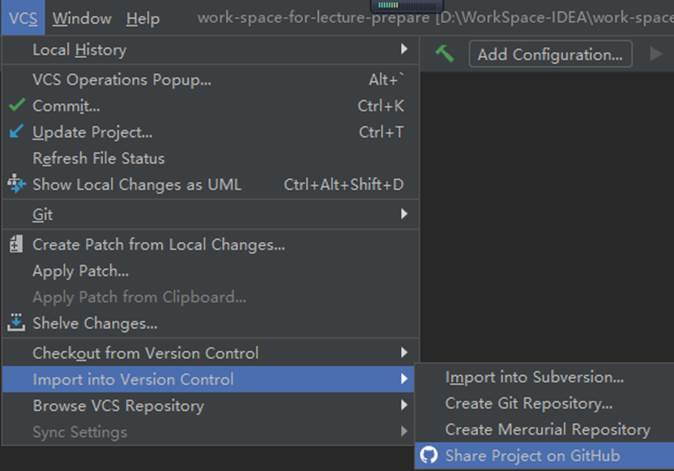Click the Shelve Changes icon
This screenshot has height=471, width=674.
16,323
